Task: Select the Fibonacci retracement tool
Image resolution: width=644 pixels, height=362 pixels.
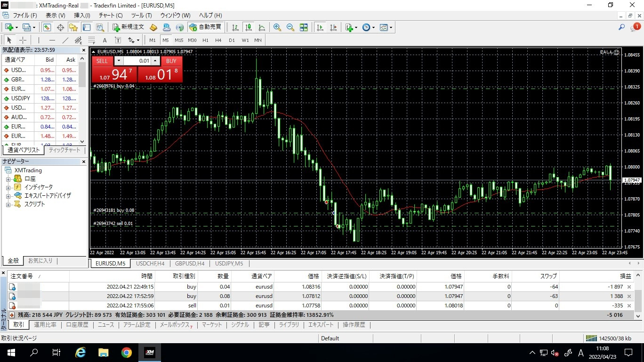Action: pos(91,40)
